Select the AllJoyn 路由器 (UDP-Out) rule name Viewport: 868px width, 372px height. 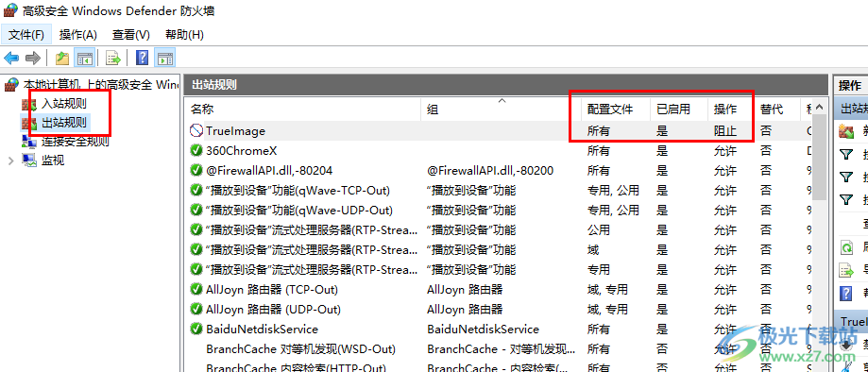click(273, 309)
